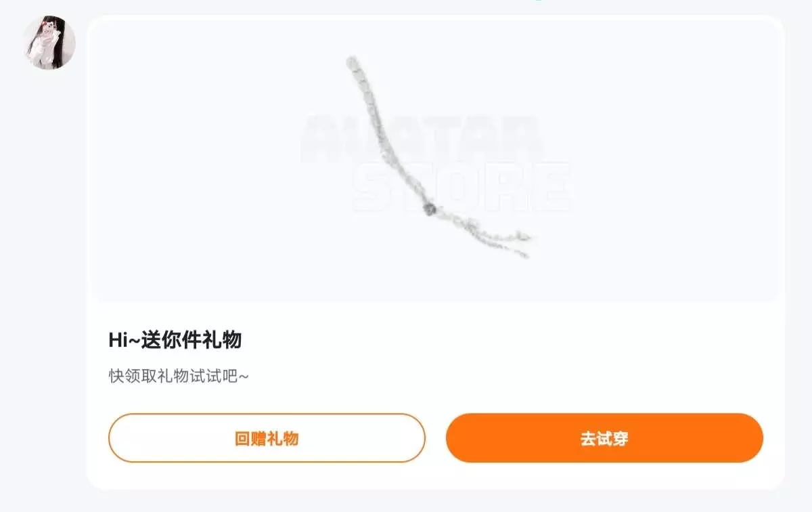This screenshot has width=812, height=512.
Task: Click the "快领取礼物试试吧~" subtitle text
Action: (x=179, y=376)
